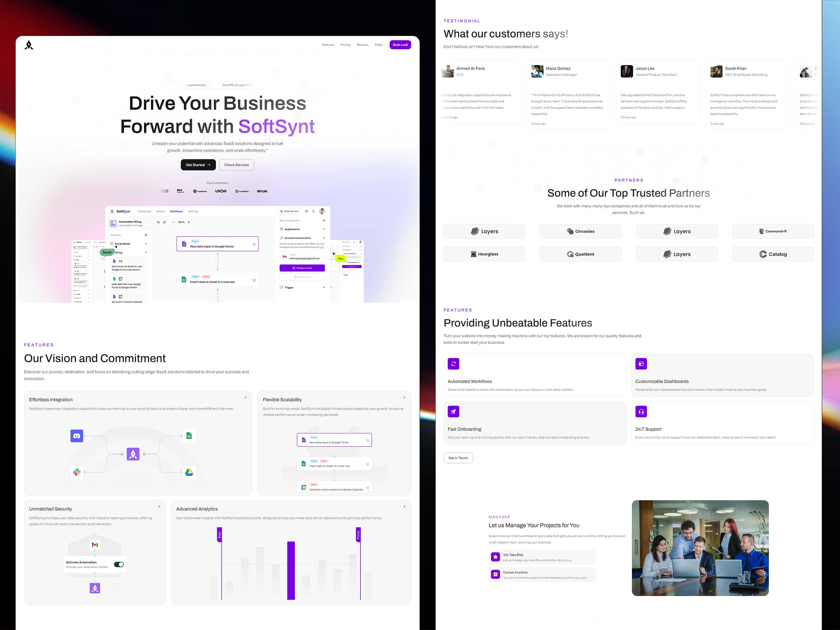
Task: Add a step between the two workflow nodes
Action: (x=218, y=261)
